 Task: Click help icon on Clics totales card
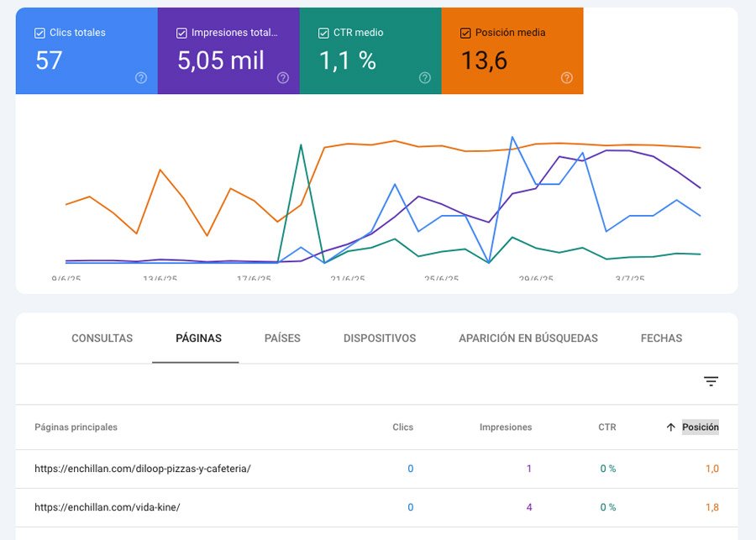click(141, 78)
